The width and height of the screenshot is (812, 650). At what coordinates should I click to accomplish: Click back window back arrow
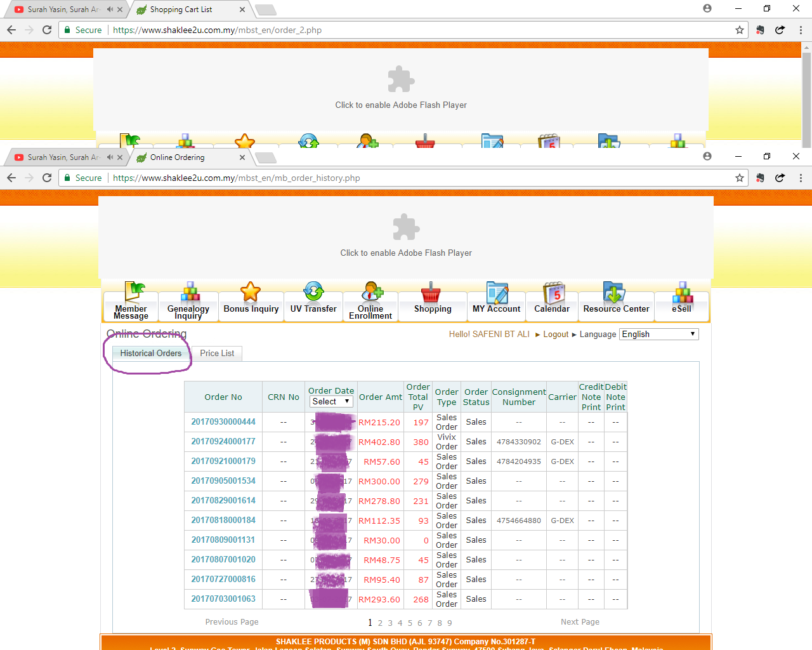point(11,30)
